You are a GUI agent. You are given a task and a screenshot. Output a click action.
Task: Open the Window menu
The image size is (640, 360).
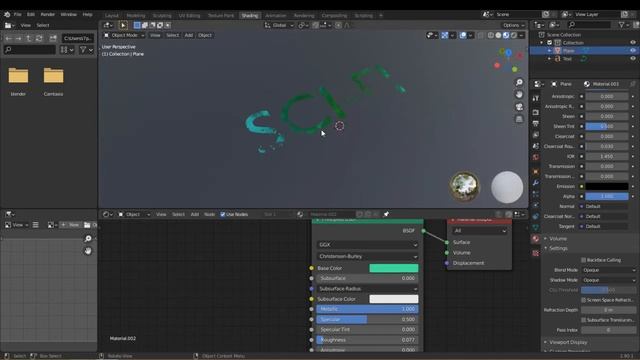[x=69, y=14]
